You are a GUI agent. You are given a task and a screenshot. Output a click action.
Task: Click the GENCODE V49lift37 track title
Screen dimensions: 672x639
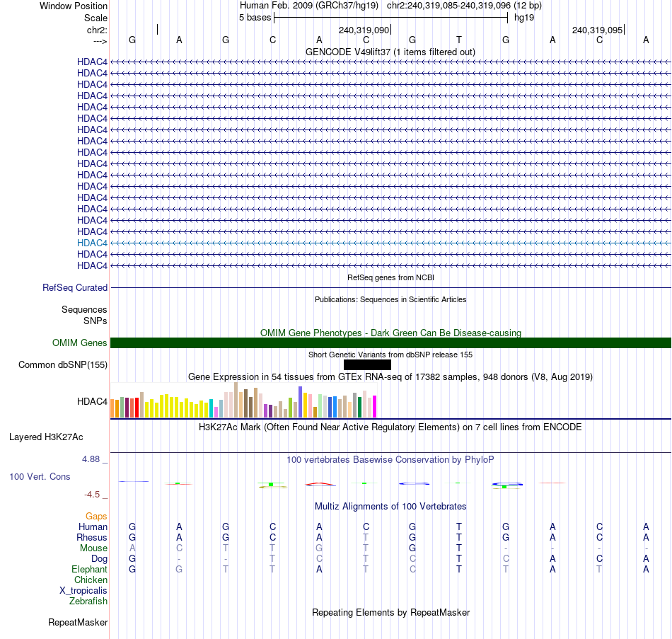(390, 52)
